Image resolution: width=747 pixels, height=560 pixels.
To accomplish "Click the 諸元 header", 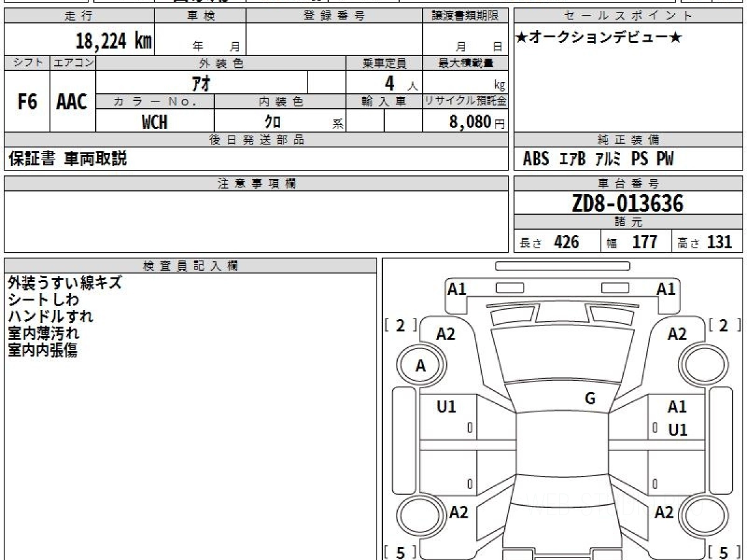I will pyautogui.click(x=628, y=223).
